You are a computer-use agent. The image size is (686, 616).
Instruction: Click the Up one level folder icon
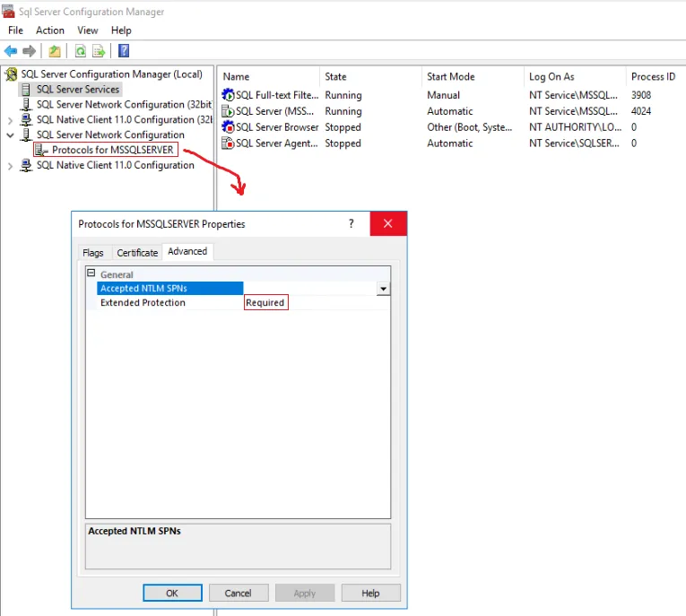pyautogui.click(x=55, y=51)
